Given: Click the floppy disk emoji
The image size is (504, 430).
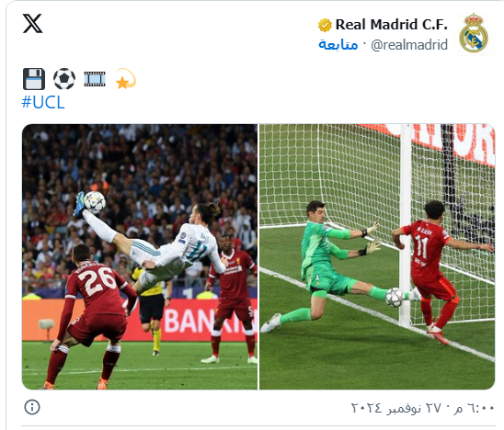Looking at the screenshot, I should point(34,79).
